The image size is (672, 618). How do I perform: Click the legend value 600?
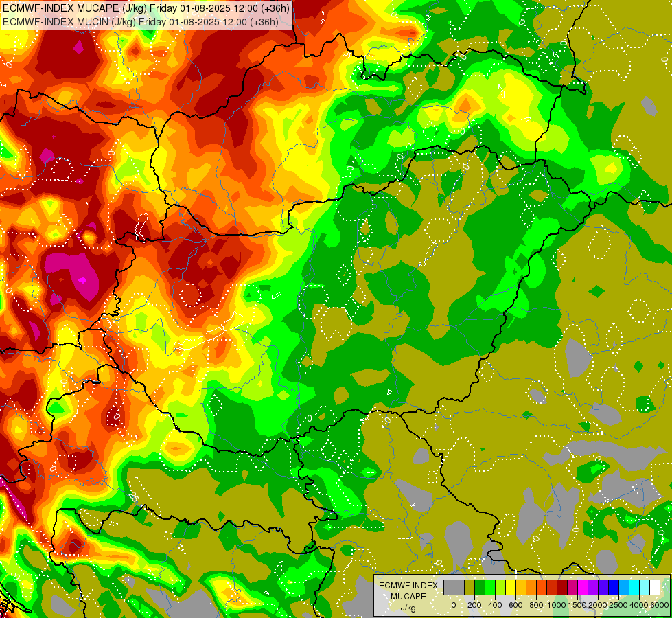coord(515,605)
